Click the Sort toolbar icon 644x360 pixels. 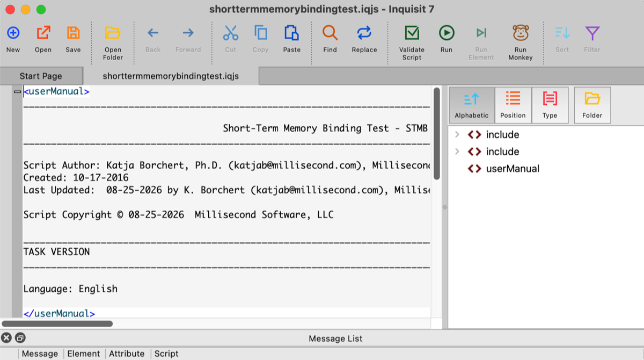point(562,33)
